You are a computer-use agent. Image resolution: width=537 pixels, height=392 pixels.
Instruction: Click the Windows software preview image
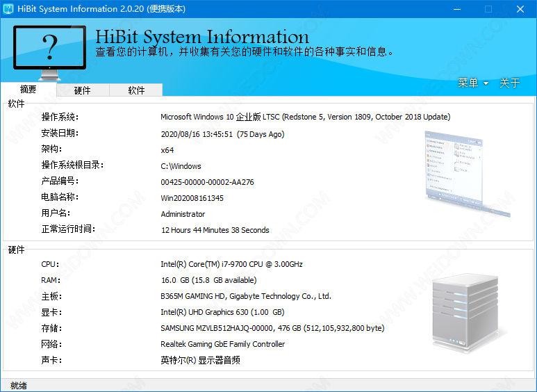pos(468,174)
